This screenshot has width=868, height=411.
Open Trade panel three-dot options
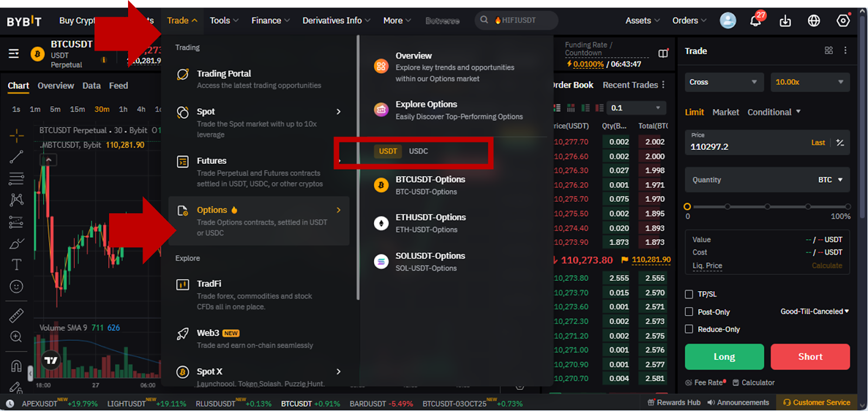845,50
